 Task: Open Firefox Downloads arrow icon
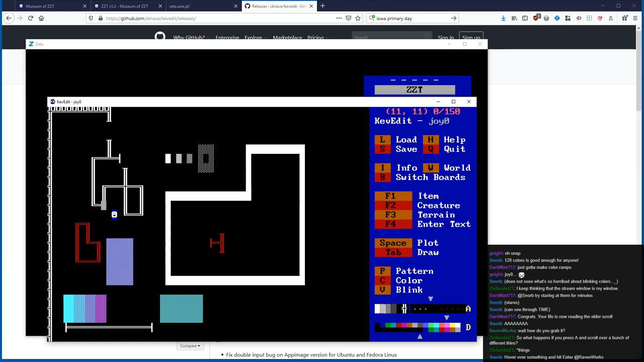pos(503,18)
